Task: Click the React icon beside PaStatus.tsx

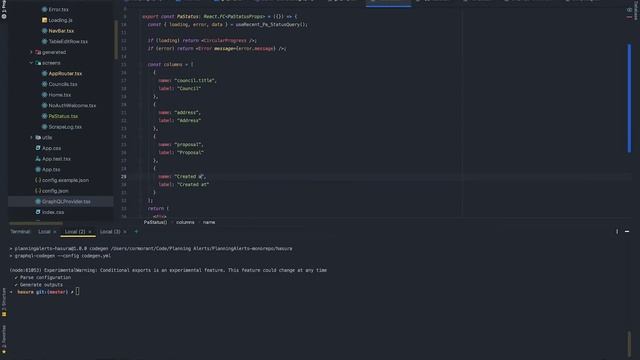Action: pos(44,116)
